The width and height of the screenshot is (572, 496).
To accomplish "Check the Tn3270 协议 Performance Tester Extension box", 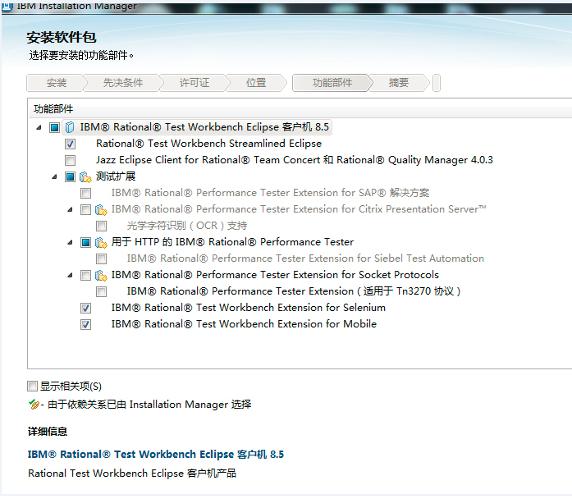I will [x=101, y=292].
